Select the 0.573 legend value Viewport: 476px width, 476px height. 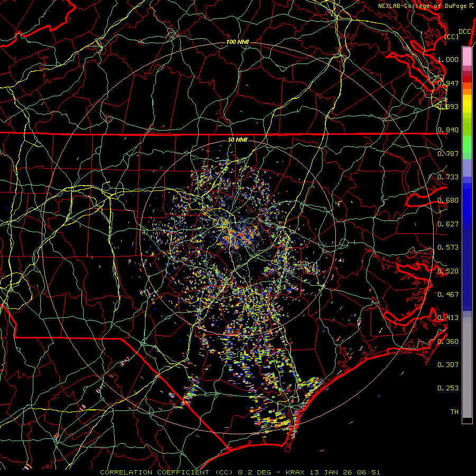(x=448, y=248)
